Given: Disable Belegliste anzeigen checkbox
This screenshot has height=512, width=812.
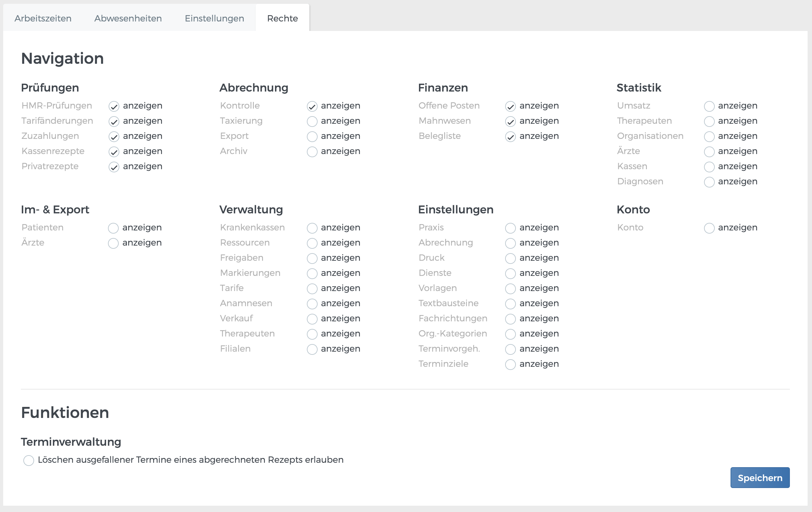Looking at the screenshot, I should pyautogui.click(x=510, y=136).
